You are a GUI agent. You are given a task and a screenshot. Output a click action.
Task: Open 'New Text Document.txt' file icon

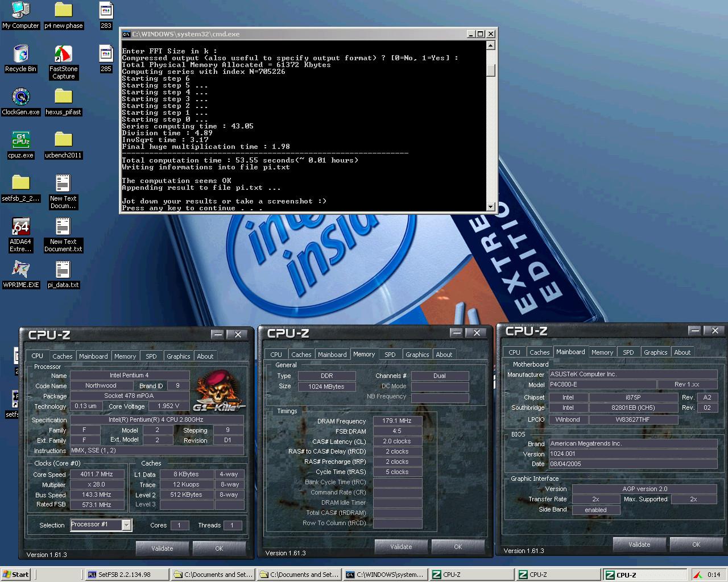[x=63, y=235]
